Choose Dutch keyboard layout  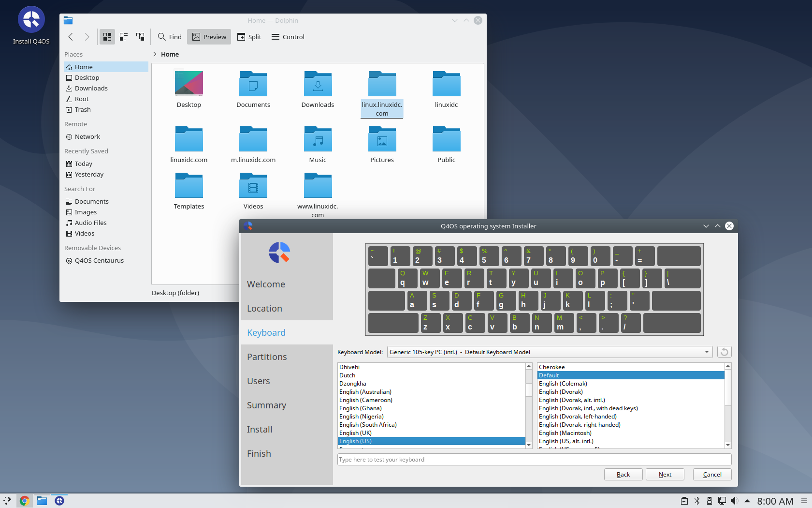tap(431, 375)
